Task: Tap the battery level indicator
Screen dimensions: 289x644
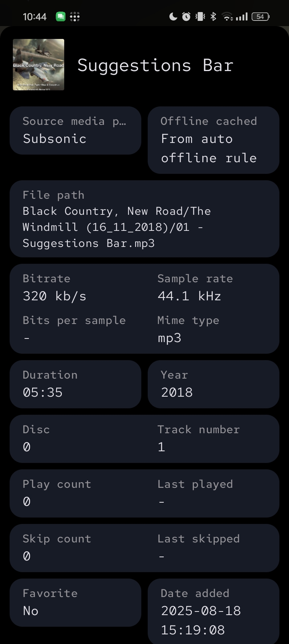Action: (x=260, y=16)
